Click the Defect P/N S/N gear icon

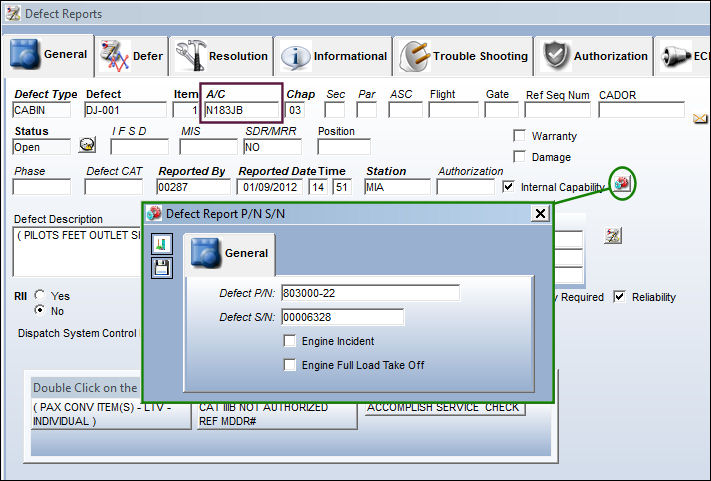click(622, 184)
